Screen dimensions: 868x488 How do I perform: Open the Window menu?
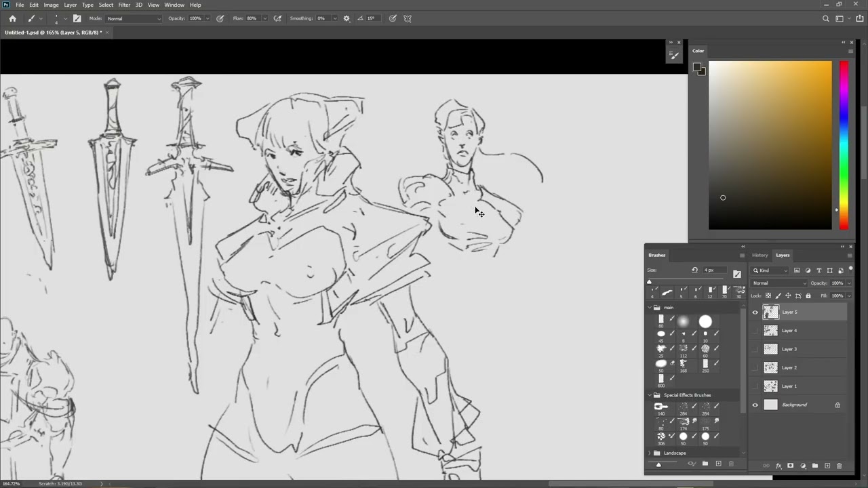tap(174, 5)
